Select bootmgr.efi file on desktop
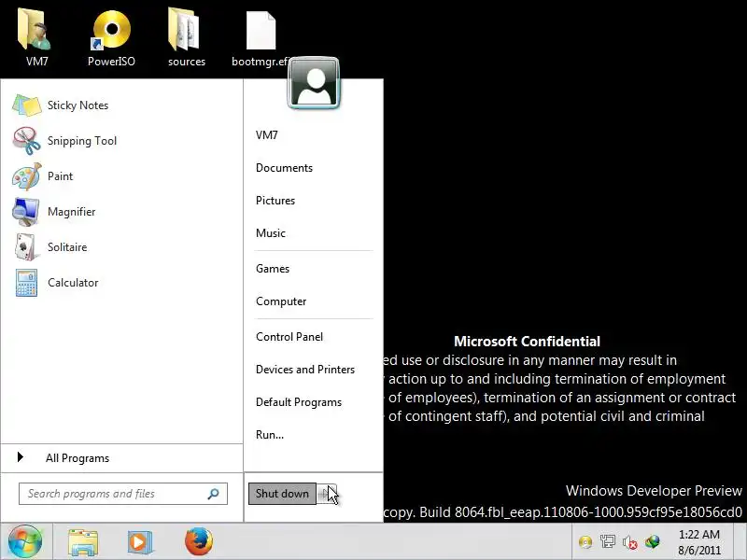Viewport: 747px width, 560px height. coord(261,31)
